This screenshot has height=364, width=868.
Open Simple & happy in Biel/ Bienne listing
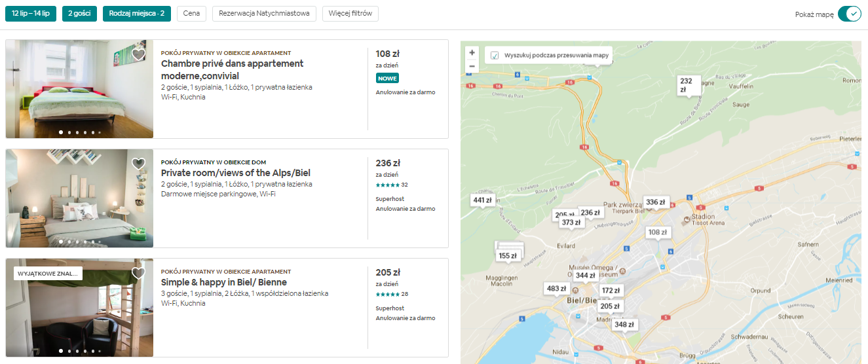(x=223, y=282)
